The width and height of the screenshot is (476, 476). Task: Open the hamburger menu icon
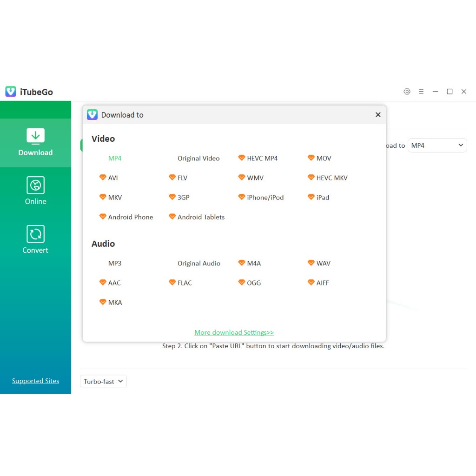421,92
